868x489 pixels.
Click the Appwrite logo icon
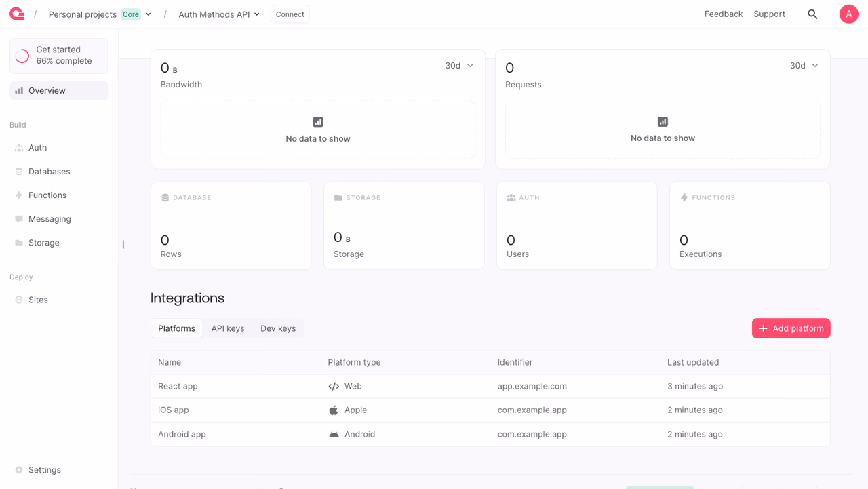[x=17, y=14]
